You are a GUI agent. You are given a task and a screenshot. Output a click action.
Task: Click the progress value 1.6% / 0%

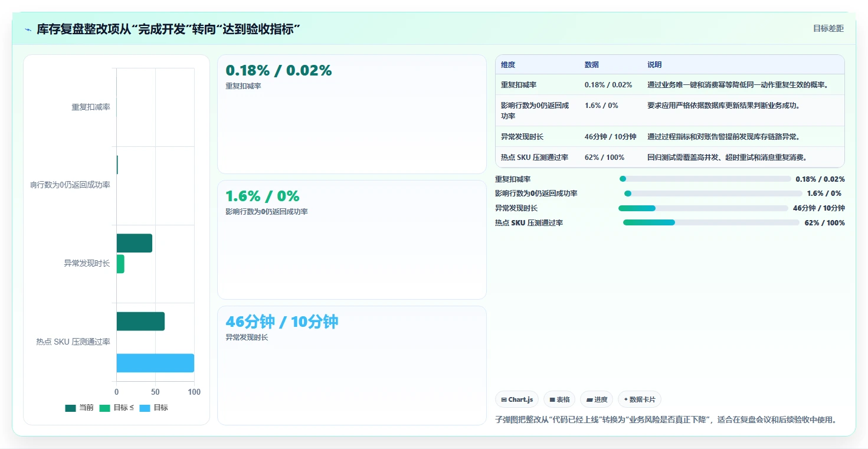(x=824, y=194)
